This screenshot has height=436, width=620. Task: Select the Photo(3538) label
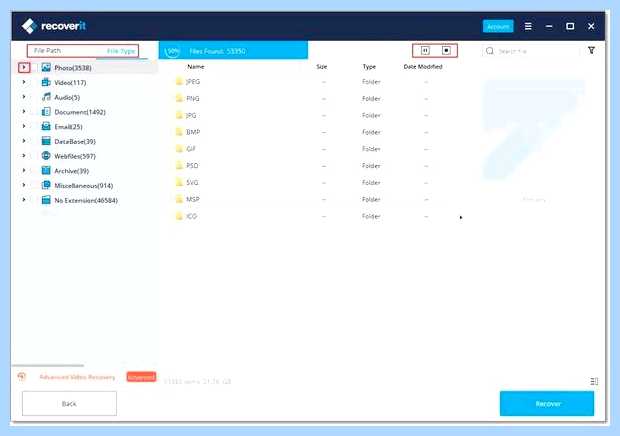coord(73,68)
